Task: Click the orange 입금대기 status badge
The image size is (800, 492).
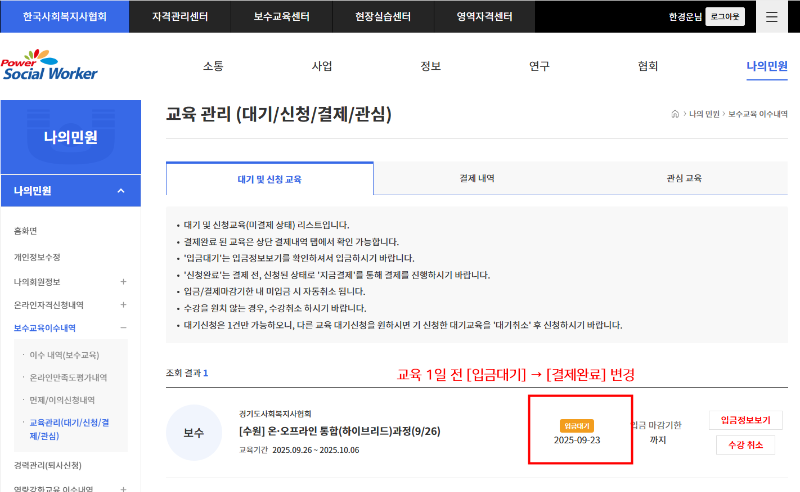Action: 576,425
